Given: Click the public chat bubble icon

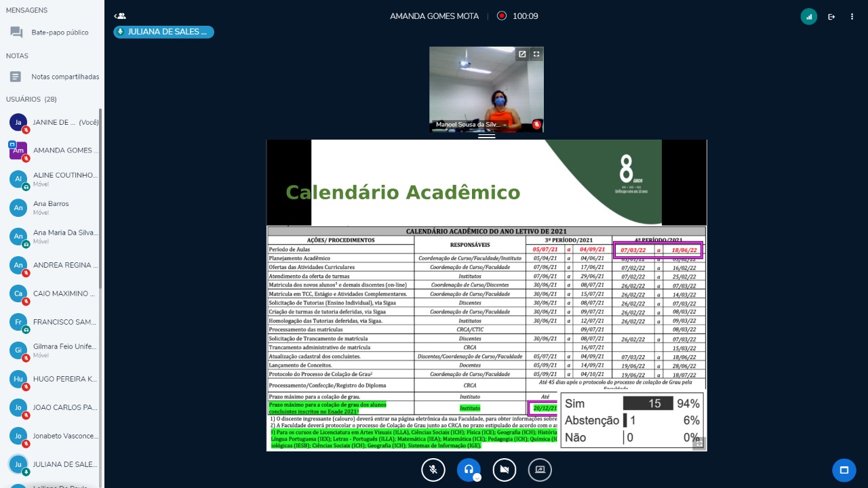Looking at the screenshot, I should tap(16, 33).
